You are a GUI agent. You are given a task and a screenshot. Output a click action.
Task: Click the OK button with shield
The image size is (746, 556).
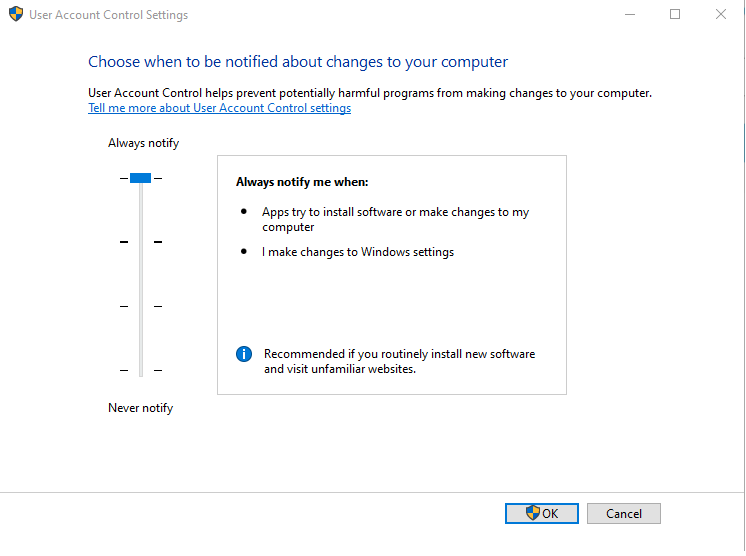click(541, 513)
